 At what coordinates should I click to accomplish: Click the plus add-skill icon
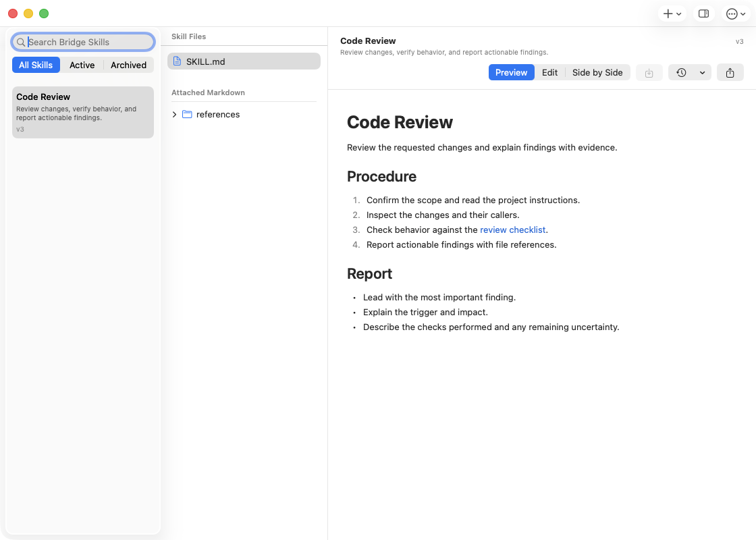click(x=668, y=13)
